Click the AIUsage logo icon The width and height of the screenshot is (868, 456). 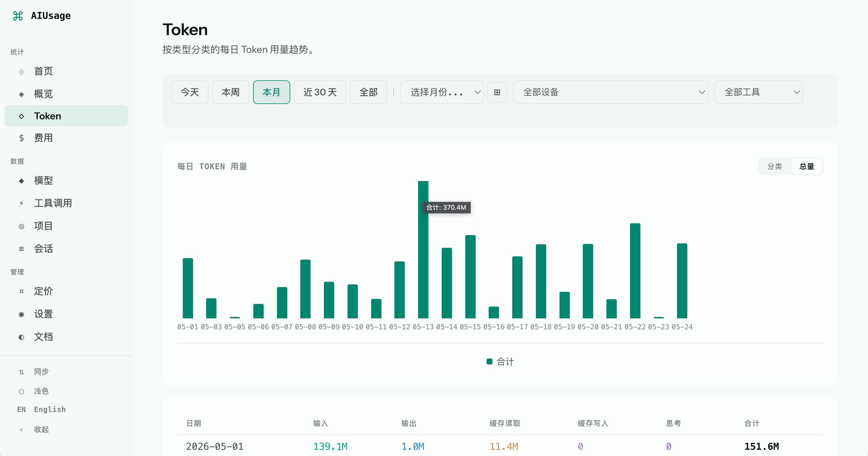pyautogui.click(x=17, y=15)
